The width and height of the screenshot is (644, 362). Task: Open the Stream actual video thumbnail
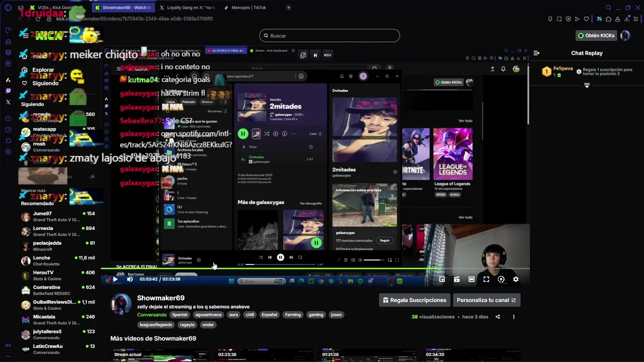pyautogui.click(x=159, y=355)
